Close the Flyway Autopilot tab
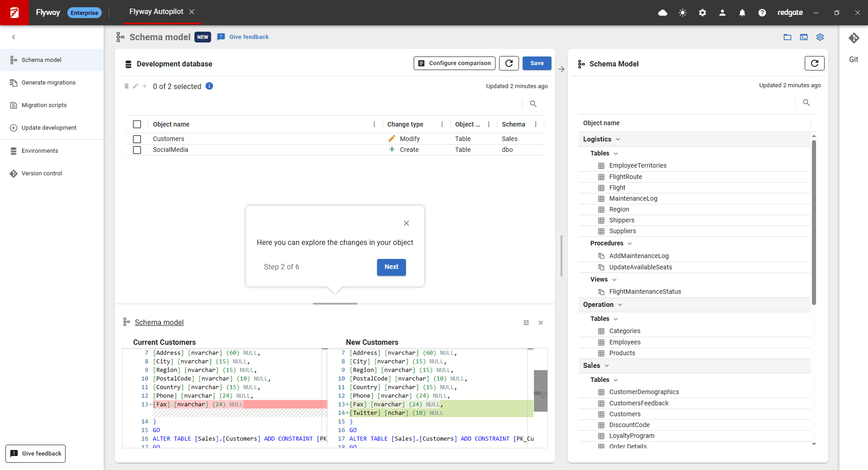868x470 pixels. tap(192, 12)
